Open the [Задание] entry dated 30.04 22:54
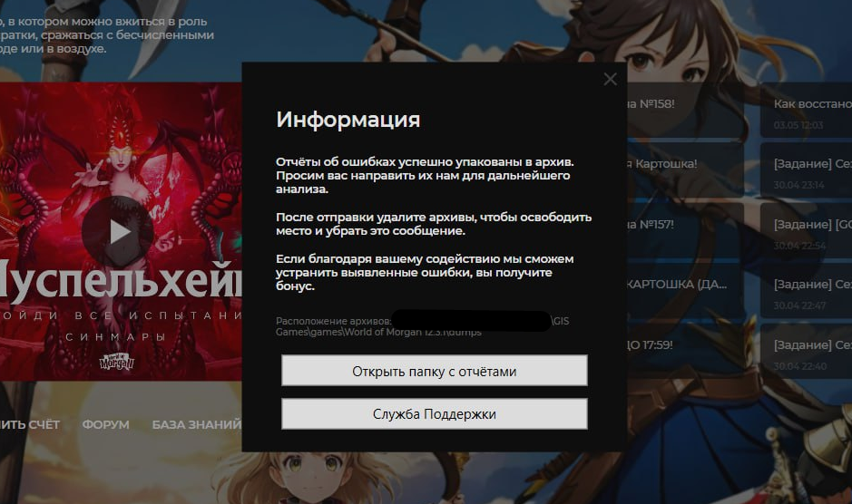The height and width of the screenshot is (504, 852). point(807,230)
